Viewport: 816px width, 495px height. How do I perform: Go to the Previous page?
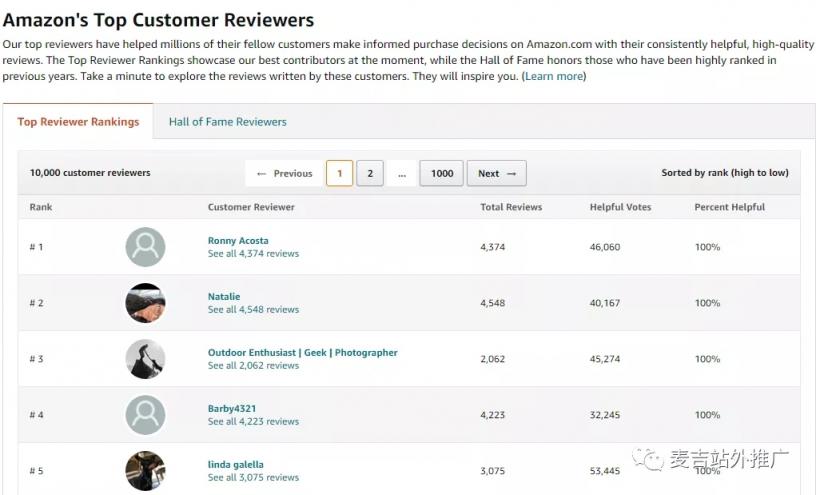pos(284,173)
